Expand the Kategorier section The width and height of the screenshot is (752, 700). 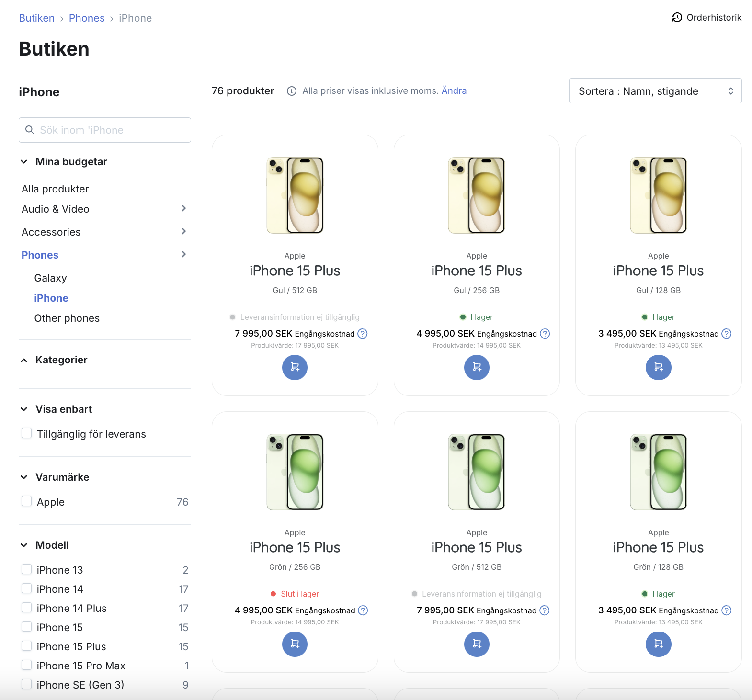click(x=24, y=360)
